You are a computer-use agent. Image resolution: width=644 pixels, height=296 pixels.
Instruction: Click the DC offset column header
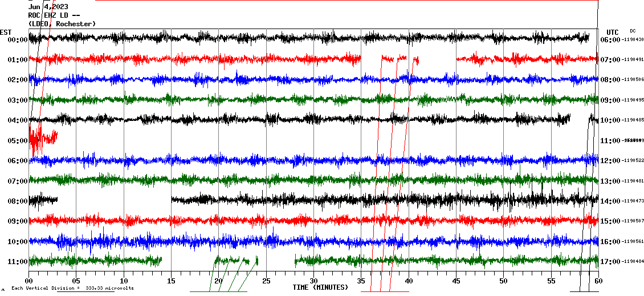point(633,31)
